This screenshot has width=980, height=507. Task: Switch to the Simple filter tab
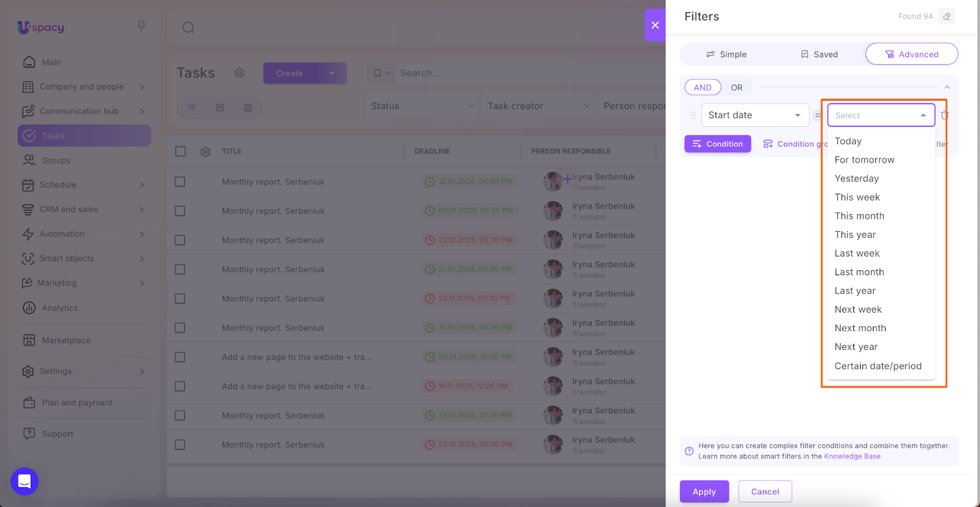[x=726, y=55]
